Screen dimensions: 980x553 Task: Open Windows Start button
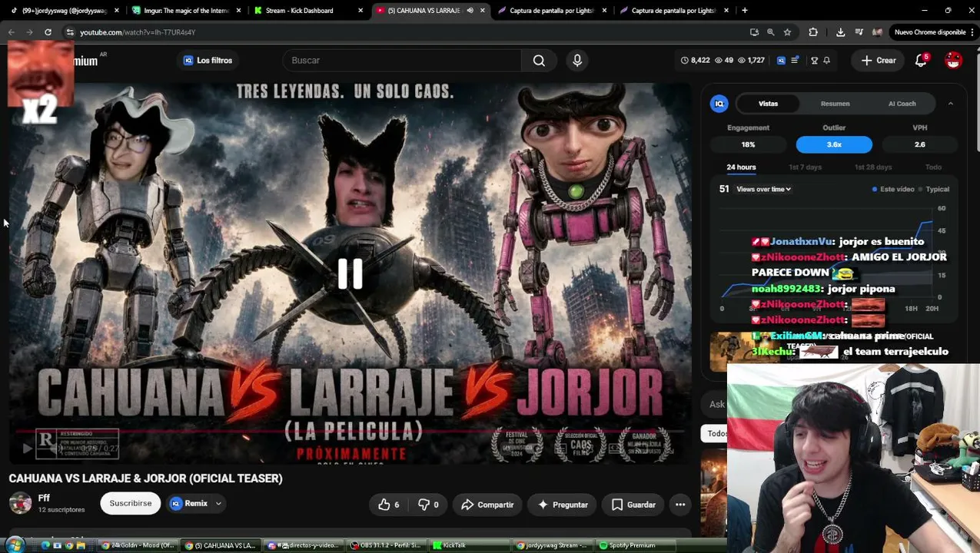(x=15, y=545)
